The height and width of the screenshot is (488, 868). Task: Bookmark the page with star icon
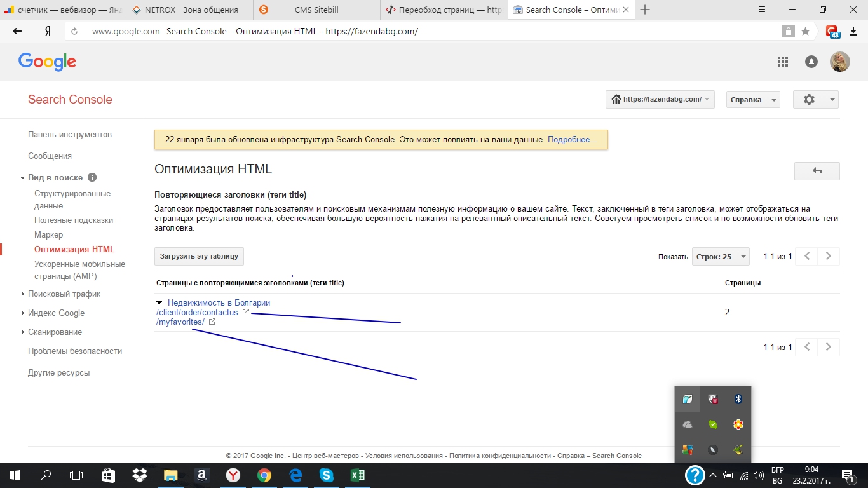tap(805, 31)
